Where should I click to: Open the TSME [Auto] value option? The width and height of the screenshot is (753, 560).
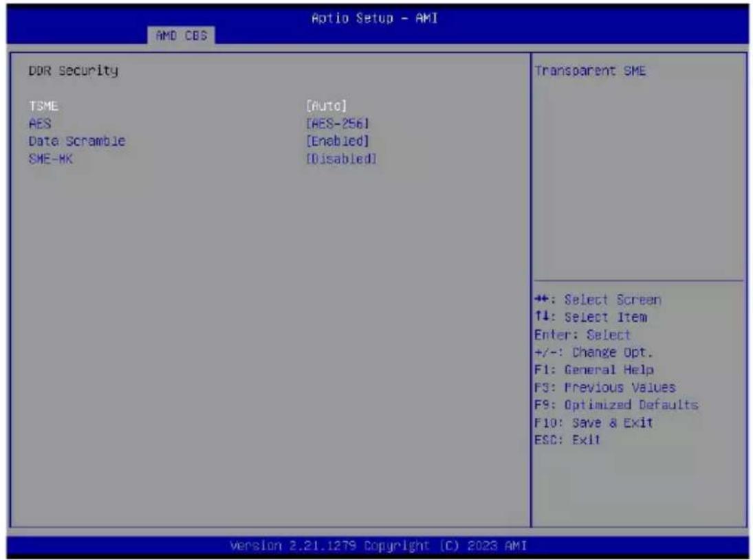(x=326, y=106)
